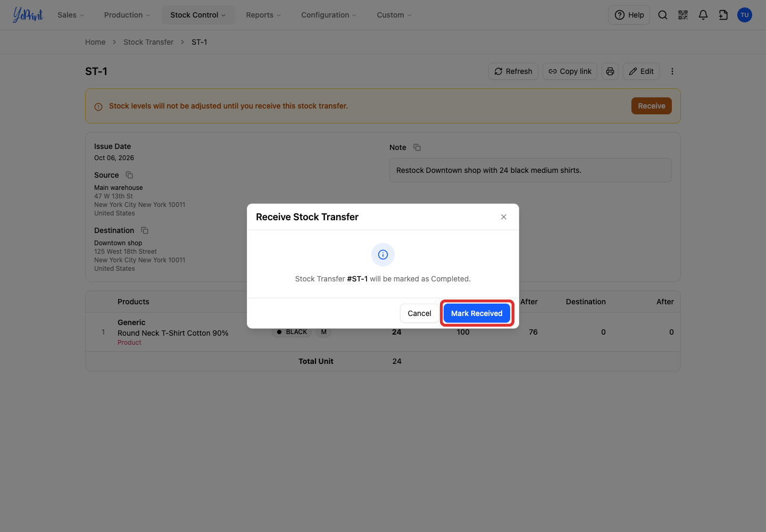Navigate to Stock Transfer breadcrumb
766x532 pixels.
coord(148,42)
